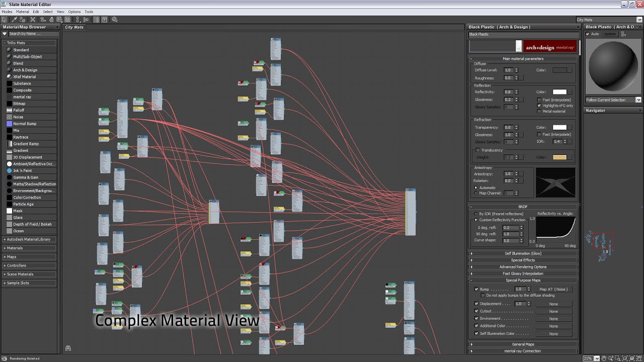Open the Modes menu
The width and height of the screenshot is (644, 362).
pos(7,12)
